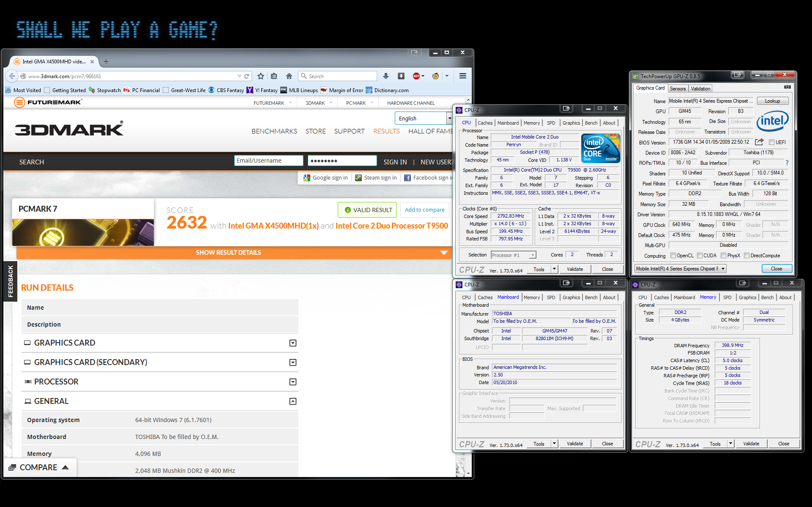The width and height of the screenshot is (812, 507).
Task: Open the Processor #1 selection dropdown
Action: tap(514, 255)
